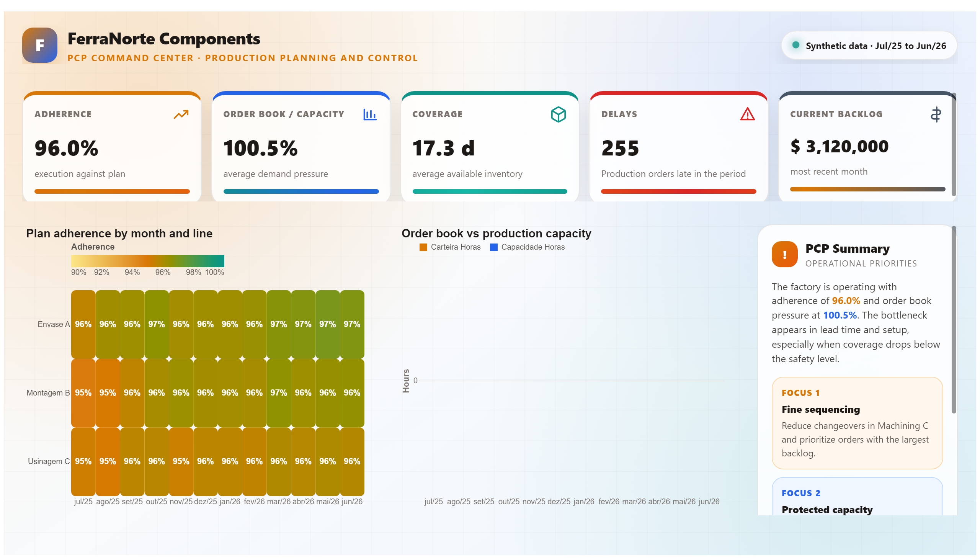This screenshot has height=559, width=980.
Task: Open the Focus 1 Fine sequencing card
Action: point(857,423)
